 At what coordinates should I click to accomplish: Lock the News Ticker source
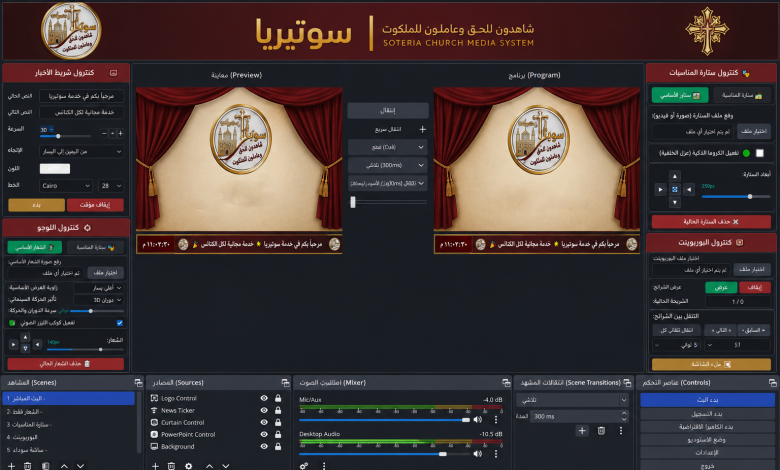(278, 410)
